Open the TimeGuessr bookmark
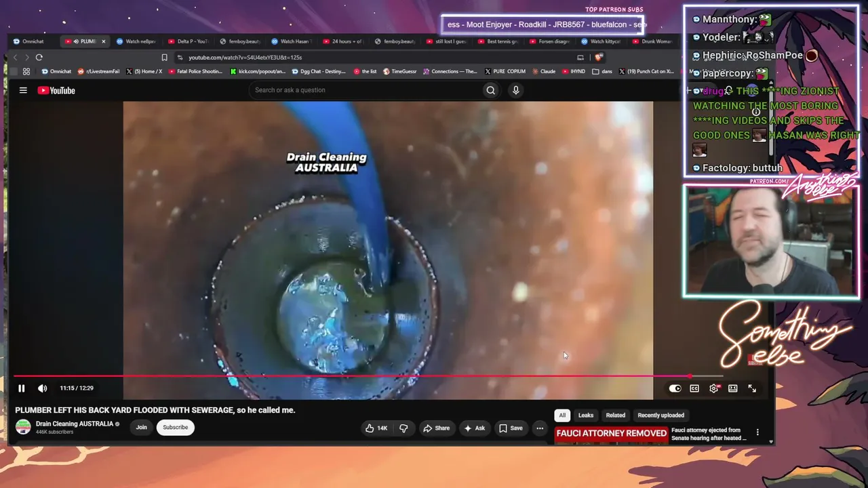Image resolution: width=868 pixels, height=488 pixels. (x=400, y=71)
